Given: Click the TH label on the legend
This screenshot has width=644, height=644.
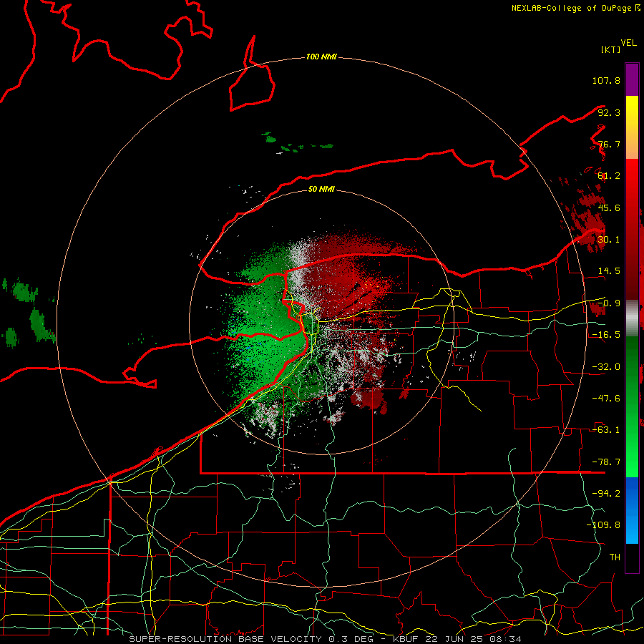Looking at the screenshot, I should 615,557.
